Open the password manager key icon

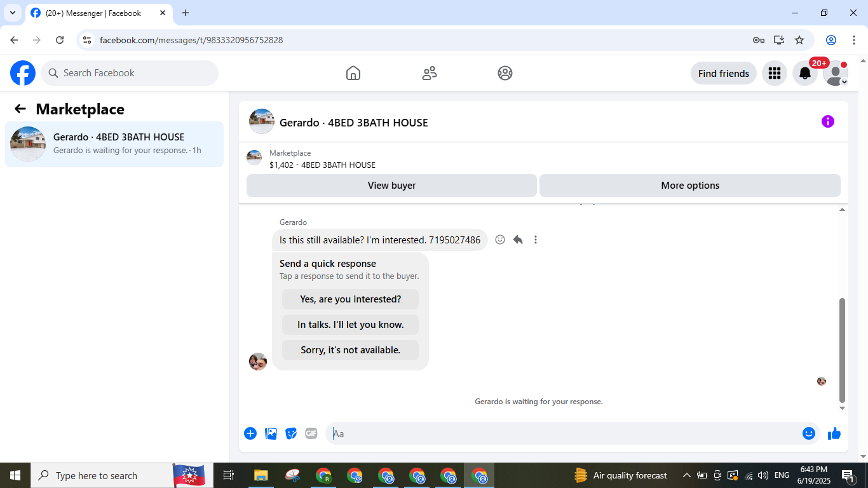pyautogui.click(x=759, y=40)
